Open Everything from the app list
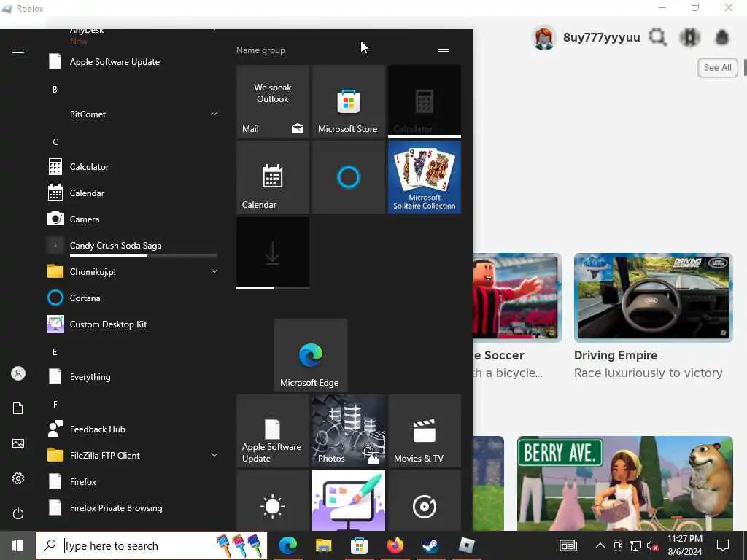747x560 pixels. (133, 377)
